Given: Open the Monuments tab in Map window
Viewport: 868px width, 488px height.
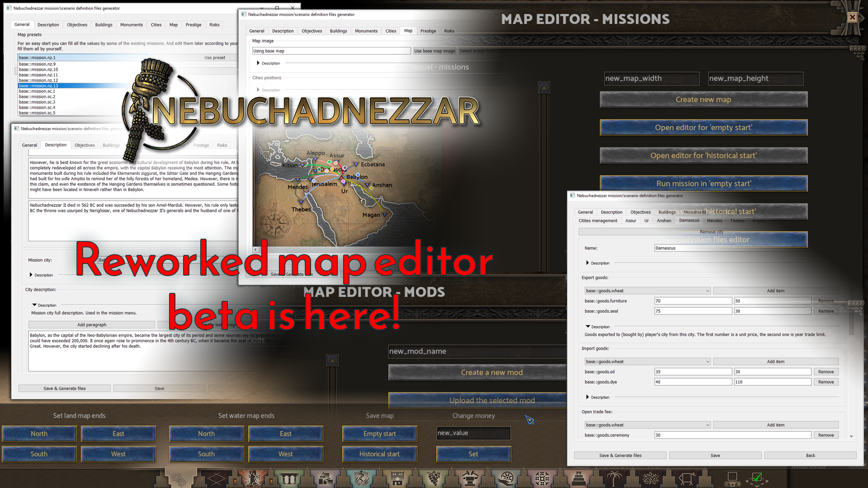Looking at the screenshot, I should click(366, 31).
